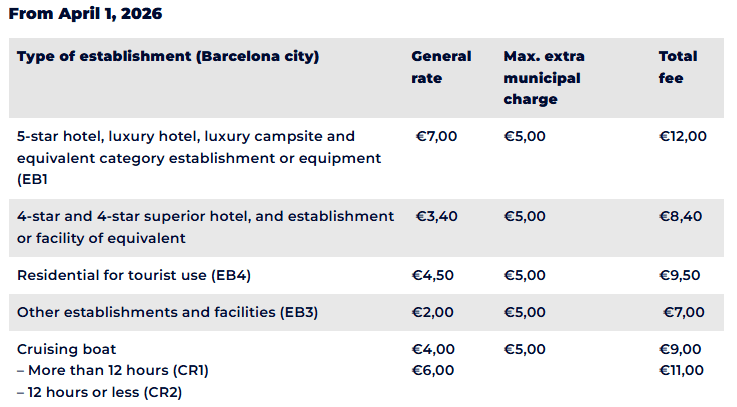The width and height of the screenshot is (737, 407).
Task: Click the €3,40 general rate value
Action: tap(436, 216)
